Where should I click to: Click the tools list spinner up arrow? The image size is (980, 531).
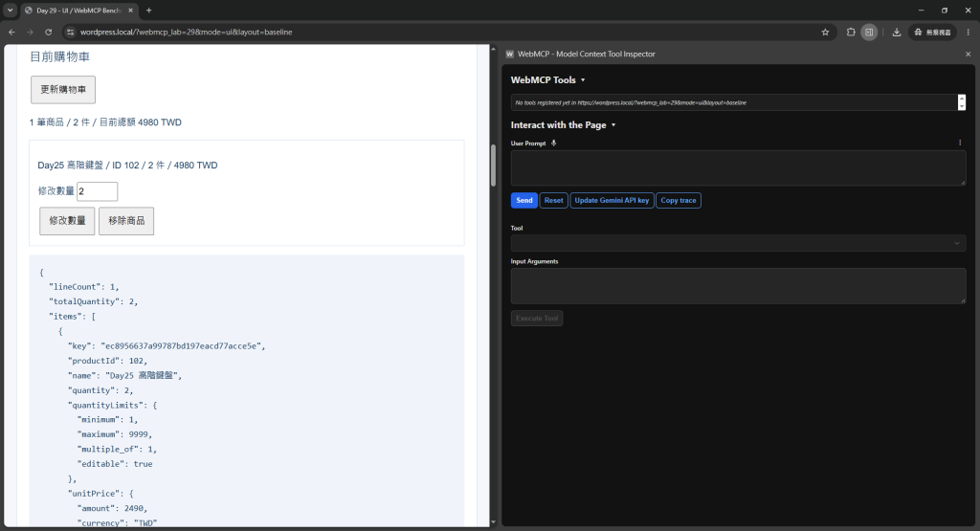tap(962, 99)
